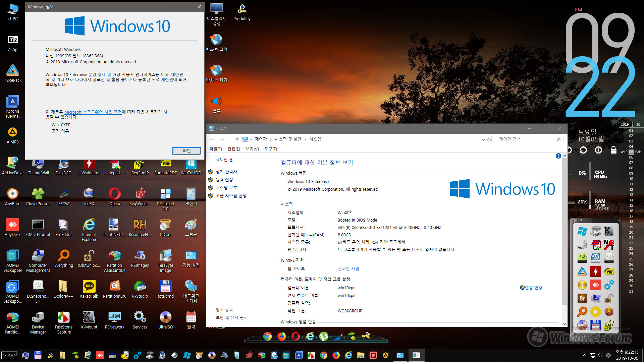Open 편집(E) menu
This screenshot has height=362, width=644.
(x=233, y=149)
